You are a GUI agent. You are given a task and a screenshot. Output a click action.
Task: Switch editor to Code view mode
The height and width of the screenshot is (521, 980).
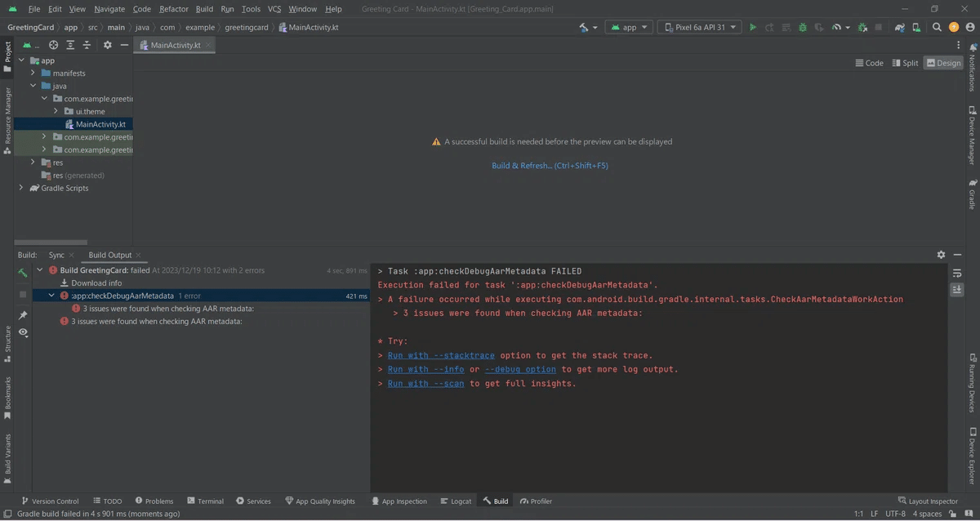(x=869, y=63)
